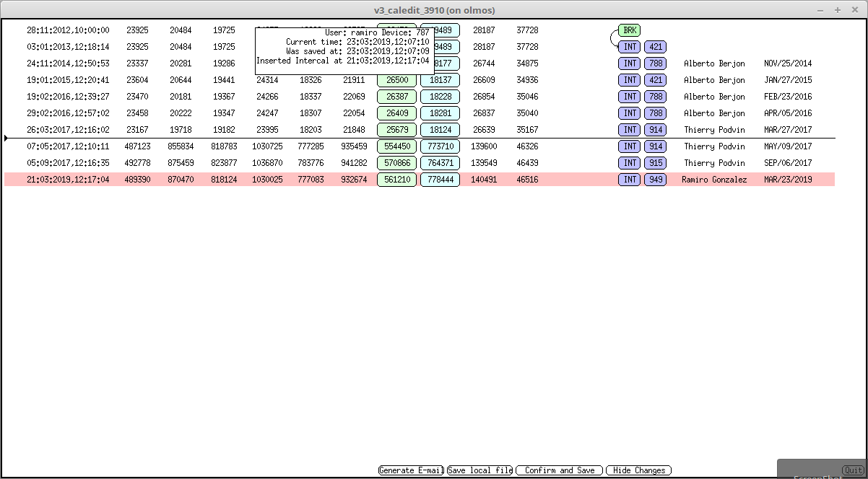Click INT tag in 07:05:2017 row

(630, 146)
